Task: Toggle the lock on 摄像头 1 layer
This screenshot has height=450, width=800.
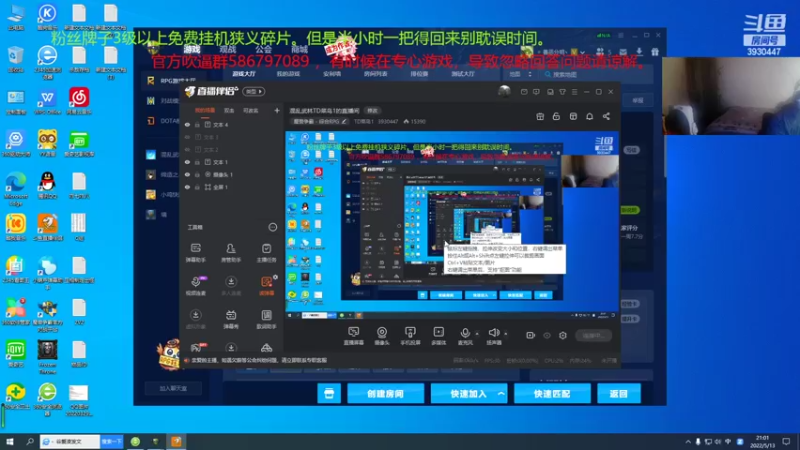Action: point(197,174)
